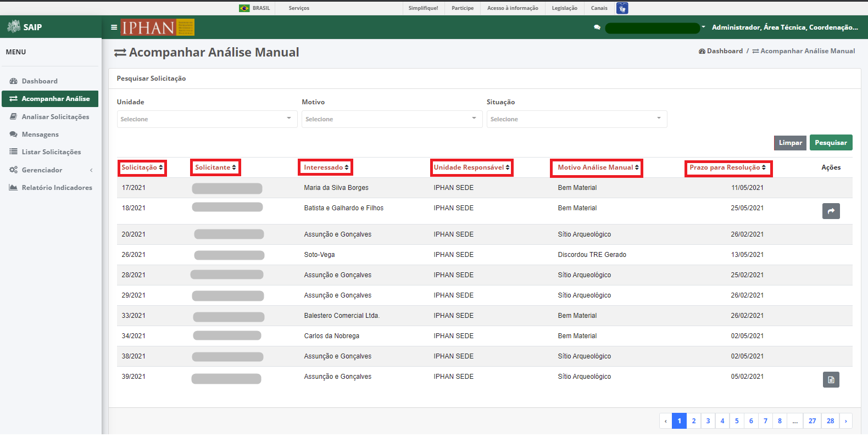This screenshot has width=868, height=437.
Task: Go to page 2
Action: click(694, 421)
